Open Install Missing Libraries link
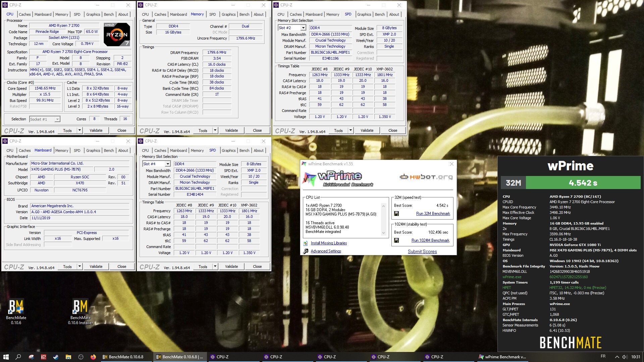 coord(329,243)
